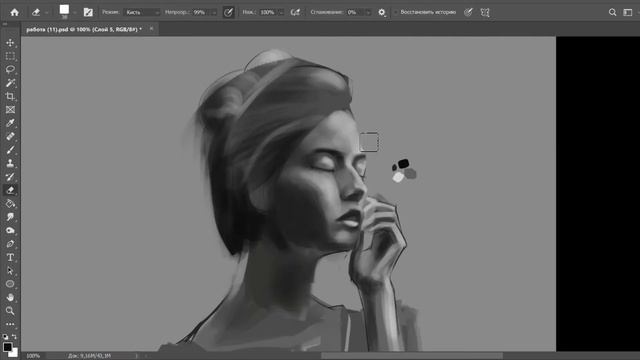Image resolution: width=640 pixels, height=360 pixels.
Task: Select the Rectangular Marquee tool
Action: pyautogui.click(x=10, y=56)
